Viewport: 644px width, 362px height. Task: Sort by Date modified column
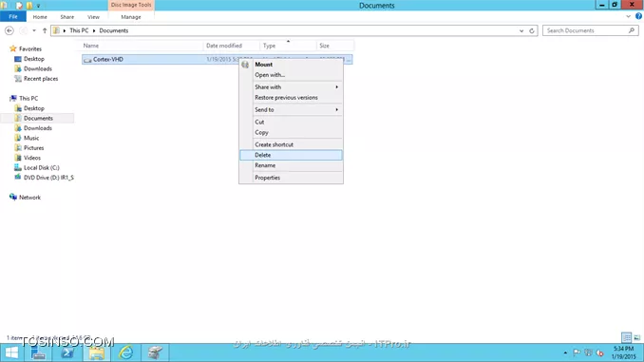[x=231, y=46]
